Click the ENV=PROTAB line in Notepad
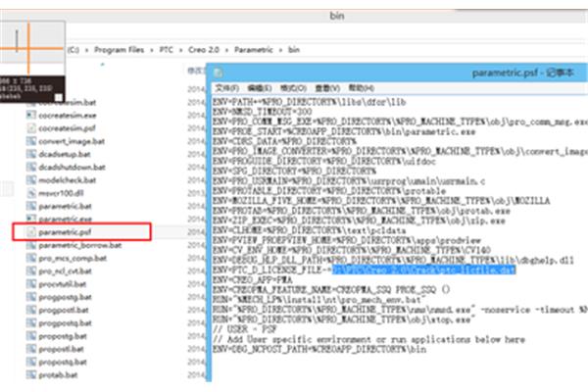The width and height of the screenshot is (588, 392). tap(361, 211)
